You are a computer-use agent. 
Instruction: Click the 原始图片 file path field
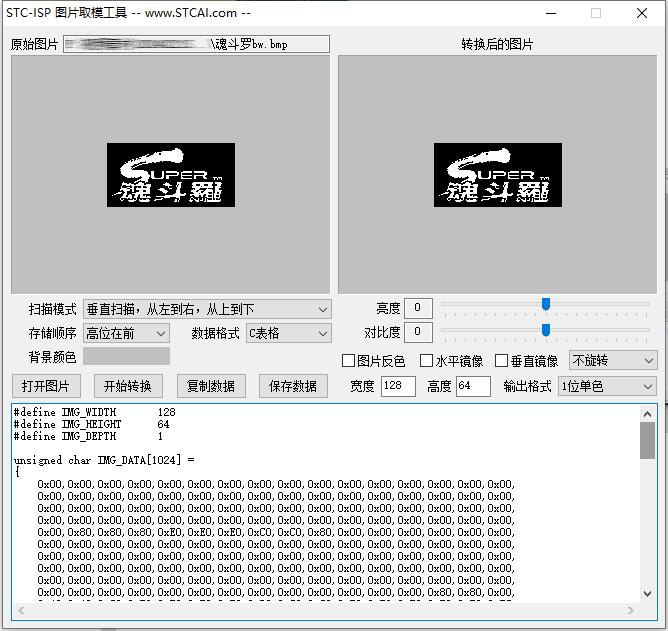pyautogui.click(x=196, y=44)
